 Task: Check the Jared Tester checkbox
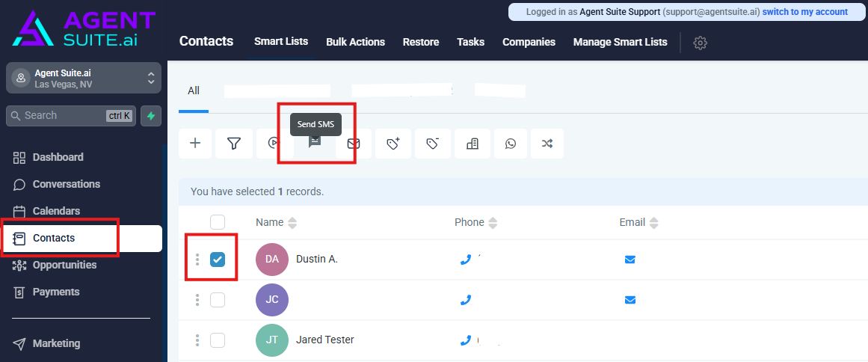pos(218,340)
